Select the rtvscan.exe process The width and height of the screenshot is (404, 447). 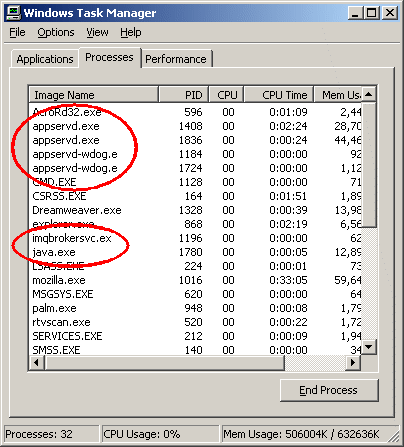pos(195,322)
